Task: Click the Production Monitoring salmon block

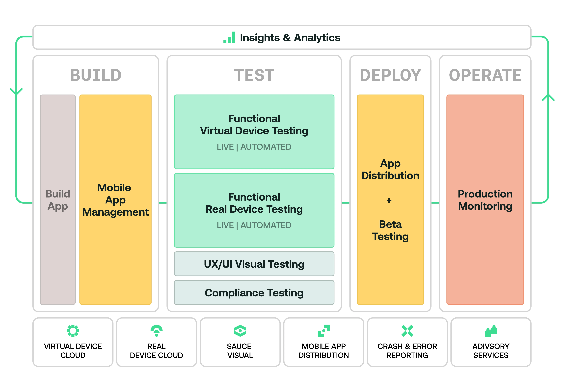Action: point(485,199)
